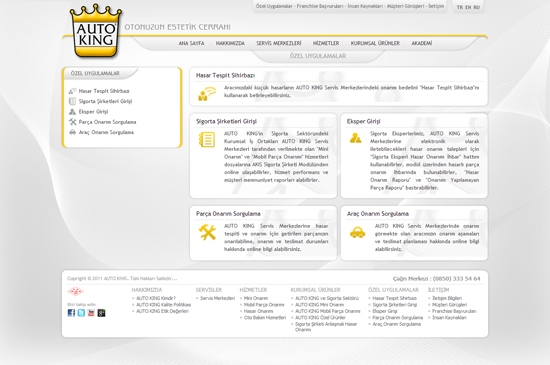The image size is (550, 365).
Task: Click the AUTO KING crown logo
Action: coord(96,31)
